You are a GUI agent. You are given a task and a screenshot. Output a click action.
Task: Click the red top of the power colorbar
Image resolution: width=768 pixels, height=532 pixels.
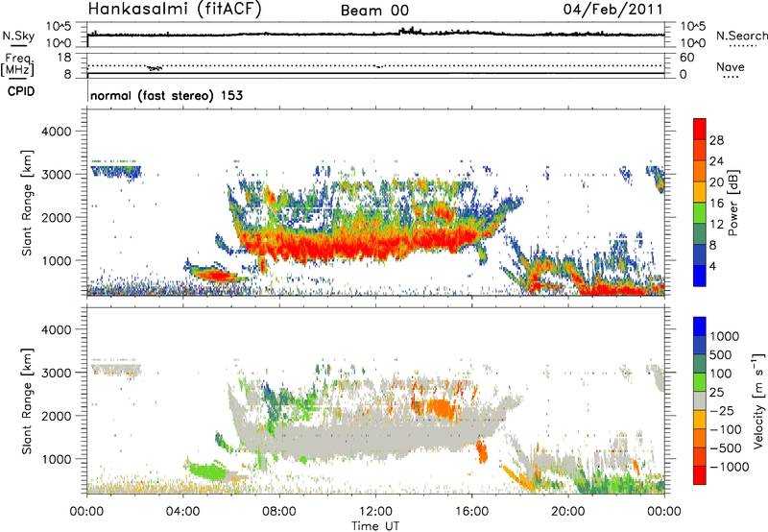tap(700, 127)
